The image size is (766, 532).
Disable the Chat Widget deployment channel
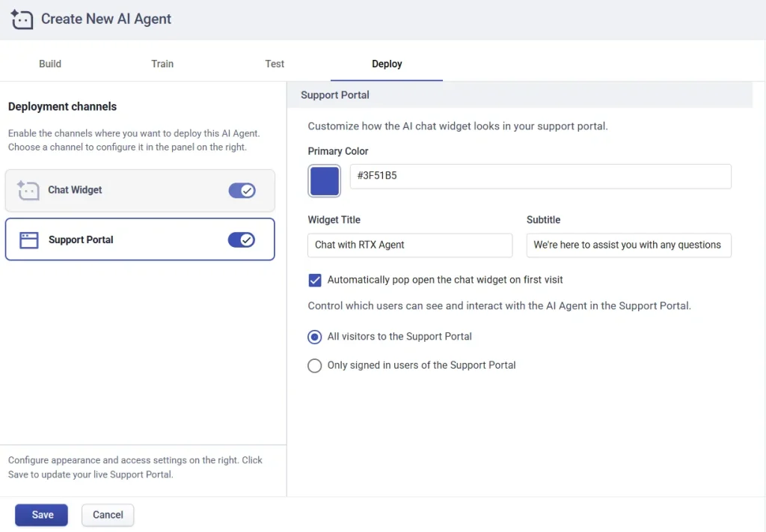point(242,190)
